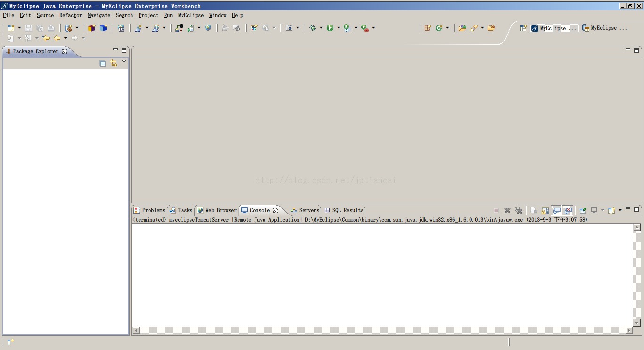
Task: Click Remove All Terminated Launches icon
Action: pos(519,210)
